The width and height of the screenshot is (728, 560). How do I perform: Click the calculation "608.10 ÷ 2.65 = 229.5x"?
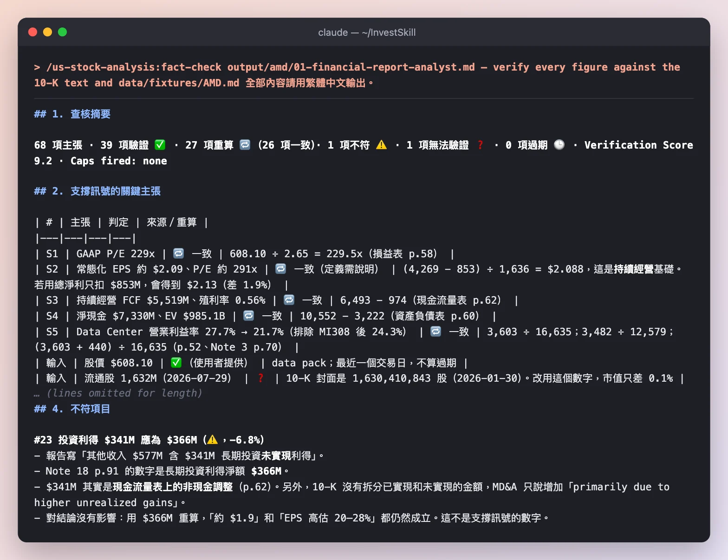click(x=296, y=254)
